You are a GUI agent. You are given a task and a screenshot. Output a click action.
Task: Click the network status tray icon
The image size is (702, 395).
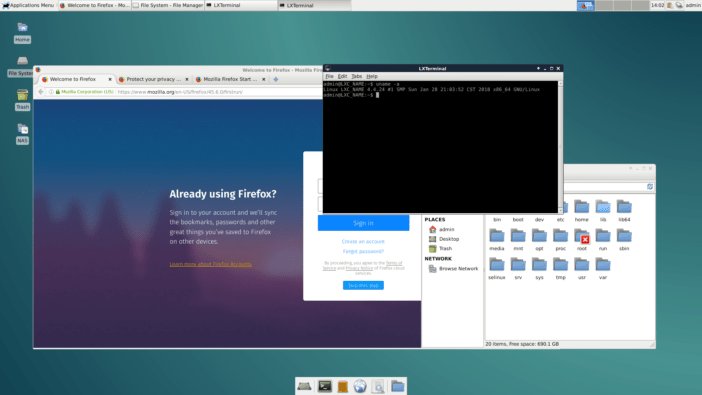(x=679, y=5)
